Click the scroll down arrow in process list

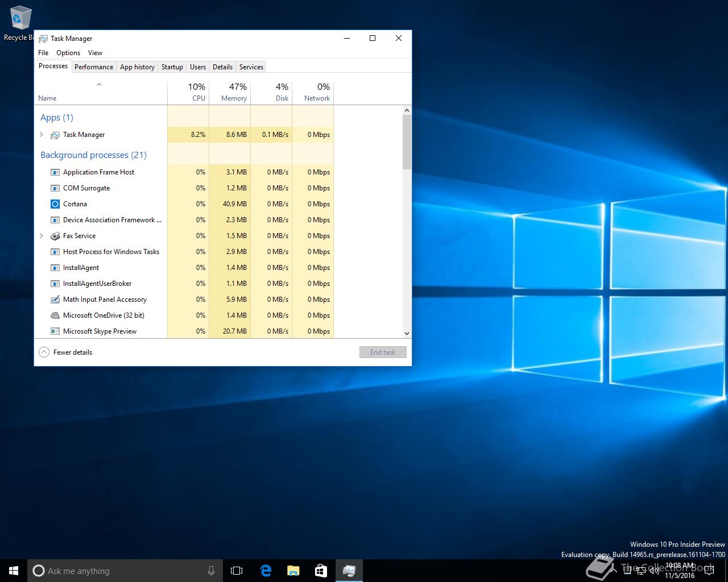407,334
